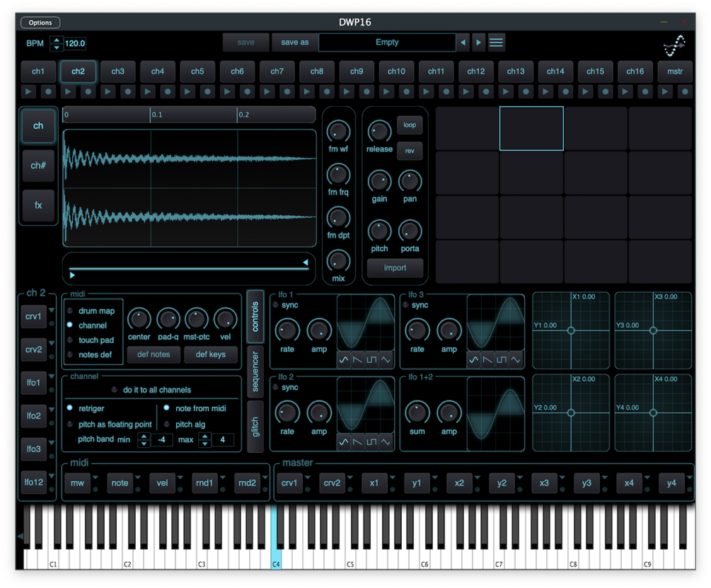The image size is (711, 588).
Task: Select sawtooth waveform for lfo 1
Action: 357,360
